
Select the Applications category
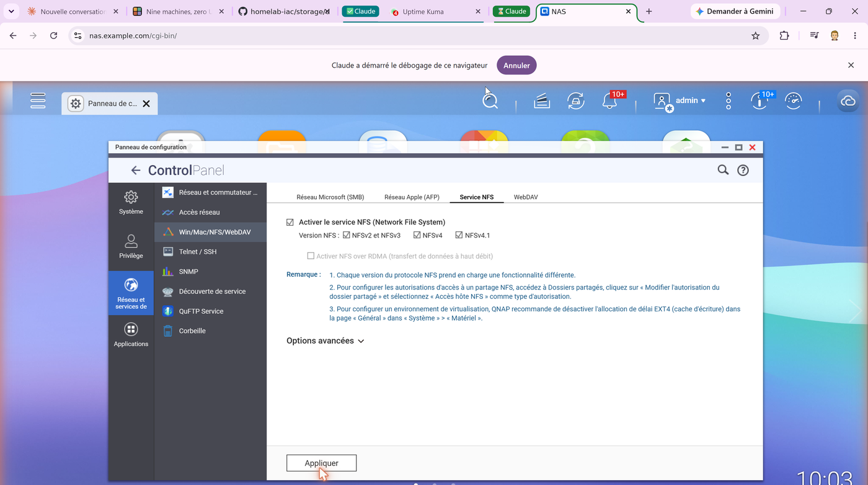[x=131, y=335]
